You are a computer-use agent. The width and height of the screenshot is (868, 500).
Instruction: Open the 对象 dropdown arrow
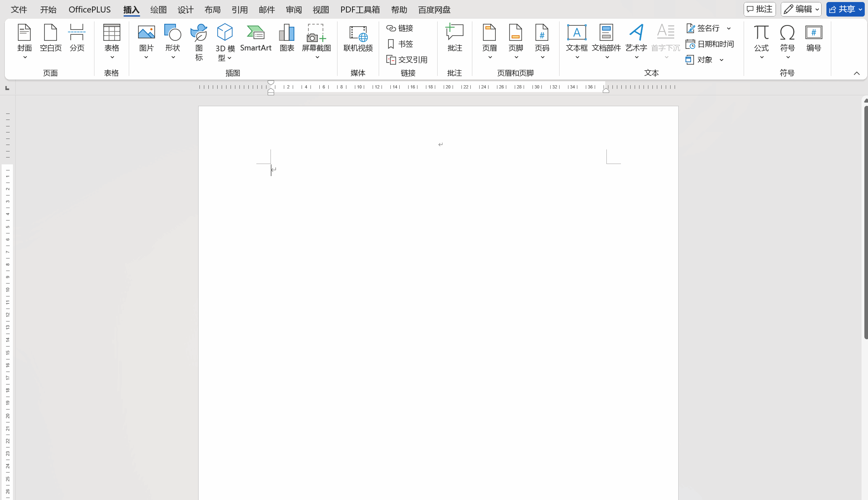click(721, 60)
